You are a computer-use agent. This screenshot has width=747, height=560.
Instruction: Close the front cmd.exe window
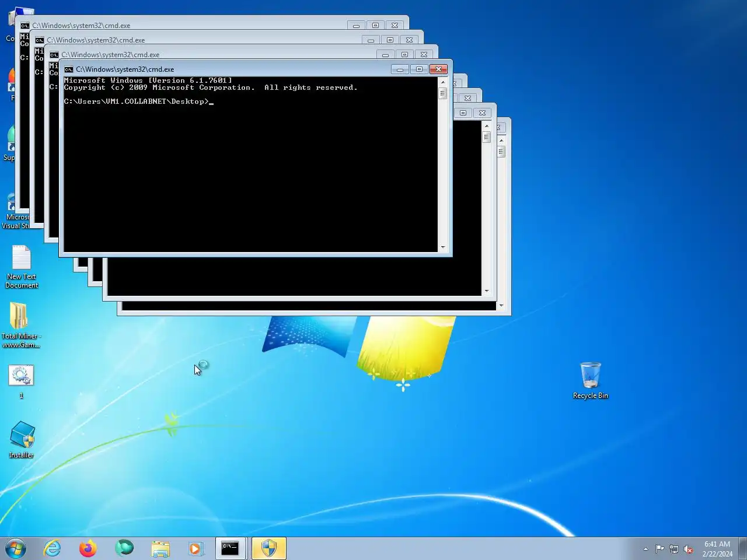tap(438, 69)
